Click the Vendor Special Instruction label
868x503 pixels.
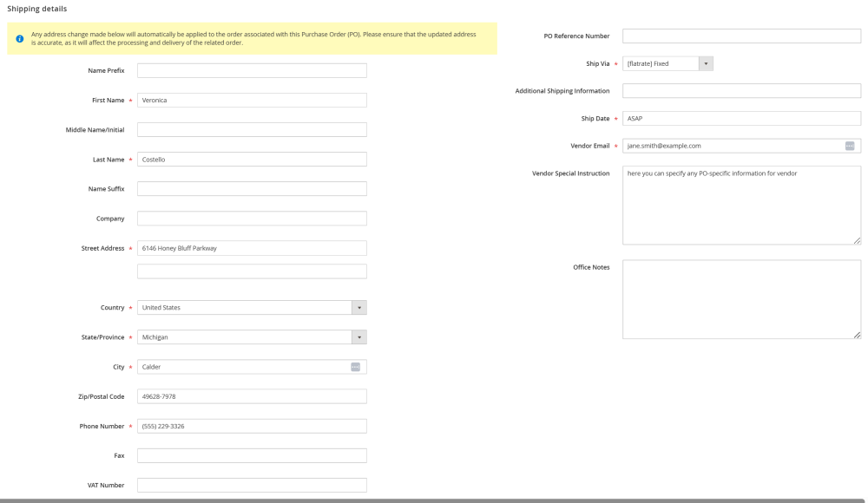point(571,173)
